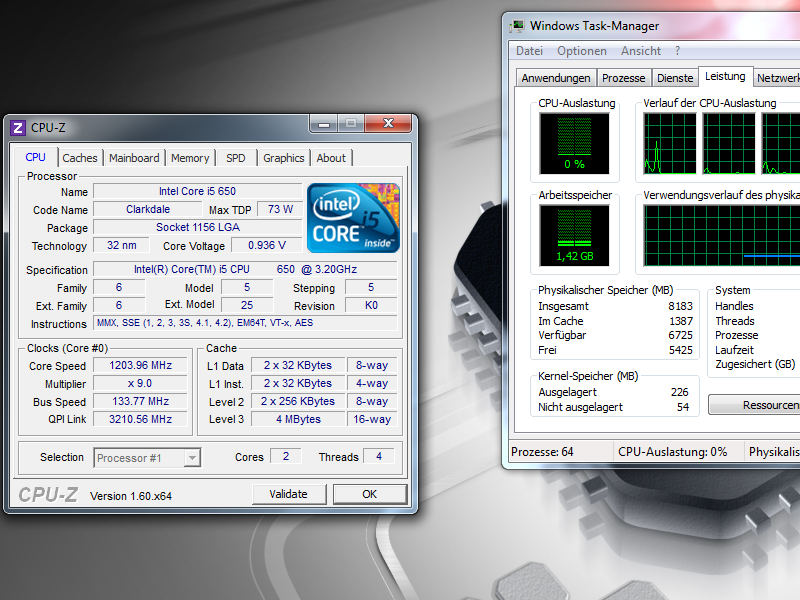Image resolution: width=800 pixels, height=600 pixels.
Task: Click the Bus Speed value 133.77 MHz
Action: (x=140, y=401)
